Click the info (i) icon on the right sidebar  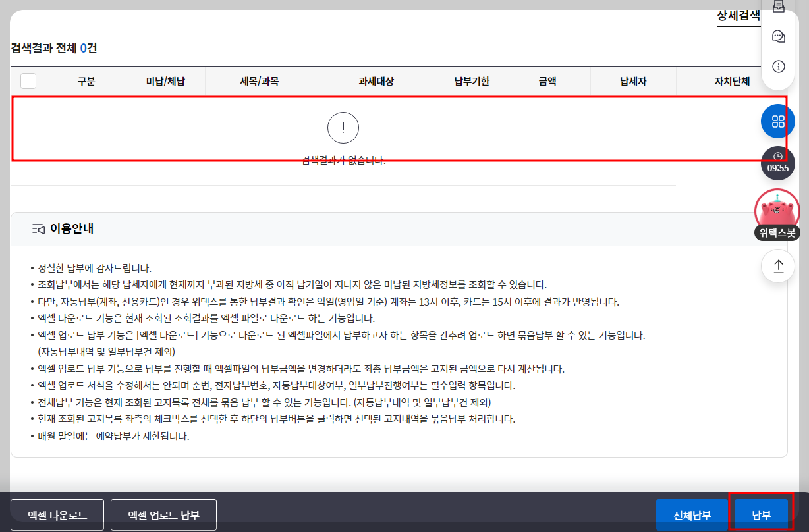click(778, 66)
